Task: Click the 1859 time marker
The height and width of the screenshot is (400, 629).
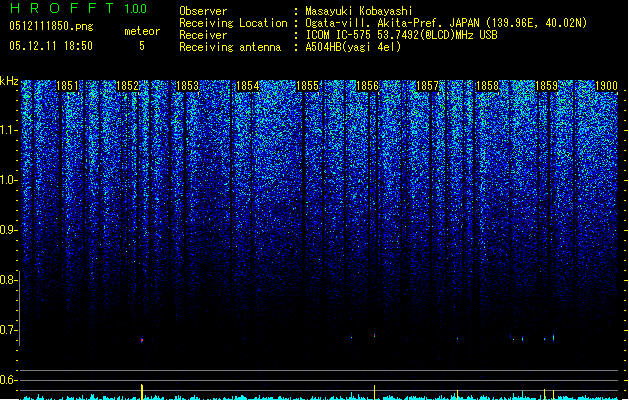Action: [x=546, y=86]
